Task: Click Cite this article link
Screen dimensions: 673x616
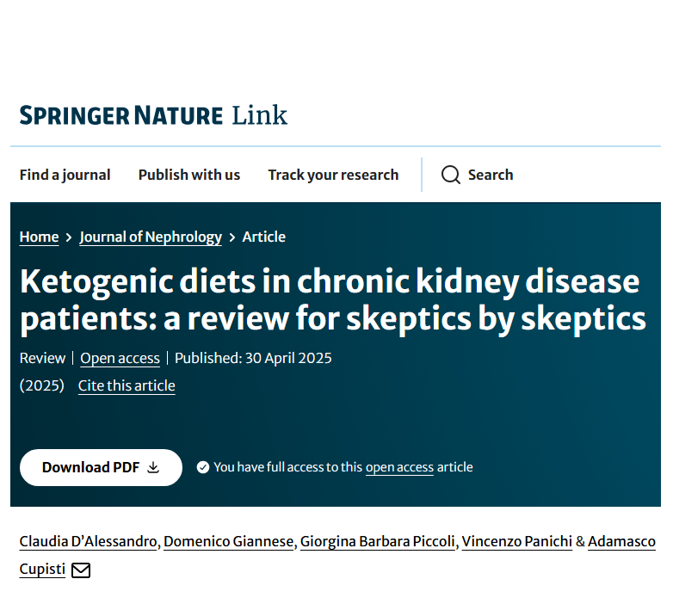Action: (127, 385)
